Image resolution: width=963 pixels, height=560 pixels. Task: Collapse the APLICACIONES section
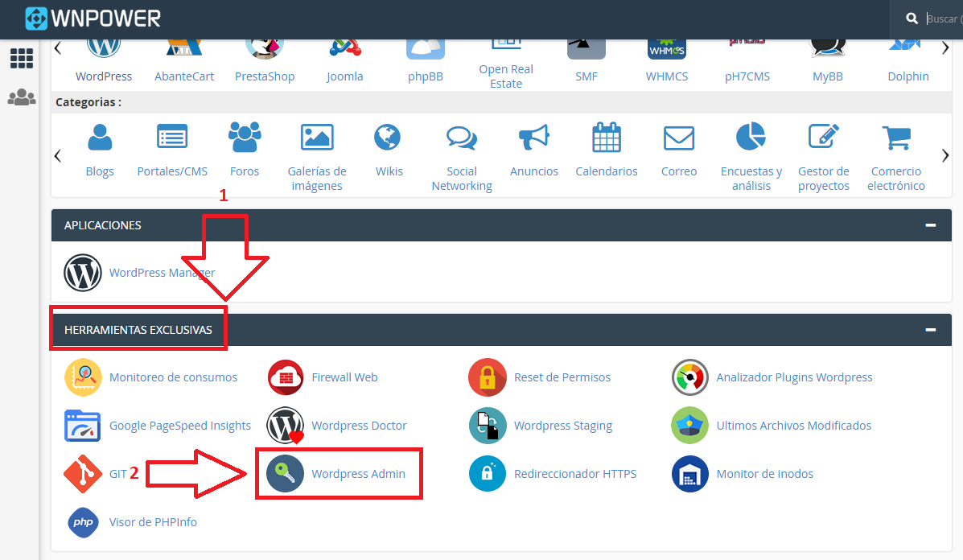coord(931,225)
